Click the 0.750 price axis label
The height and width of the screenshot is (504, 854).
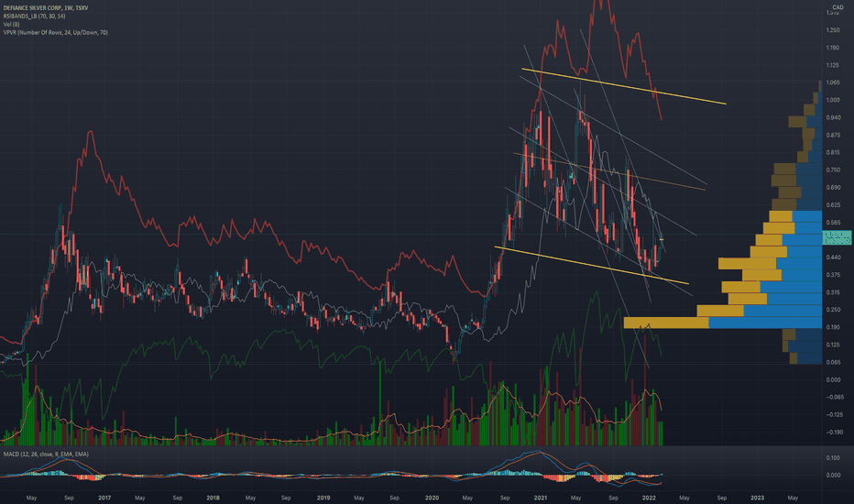coord(833,170)
